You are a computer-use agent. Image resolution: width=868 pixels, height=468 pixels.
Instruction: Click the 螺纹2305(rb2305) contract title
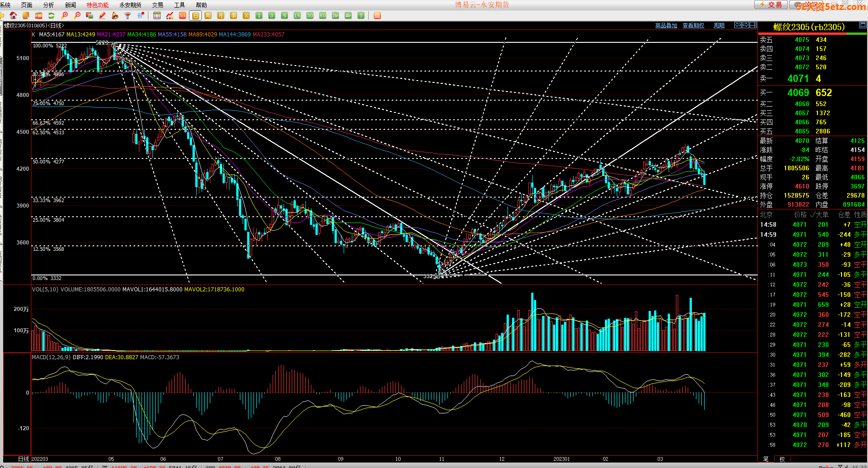[x=809, y=27]
